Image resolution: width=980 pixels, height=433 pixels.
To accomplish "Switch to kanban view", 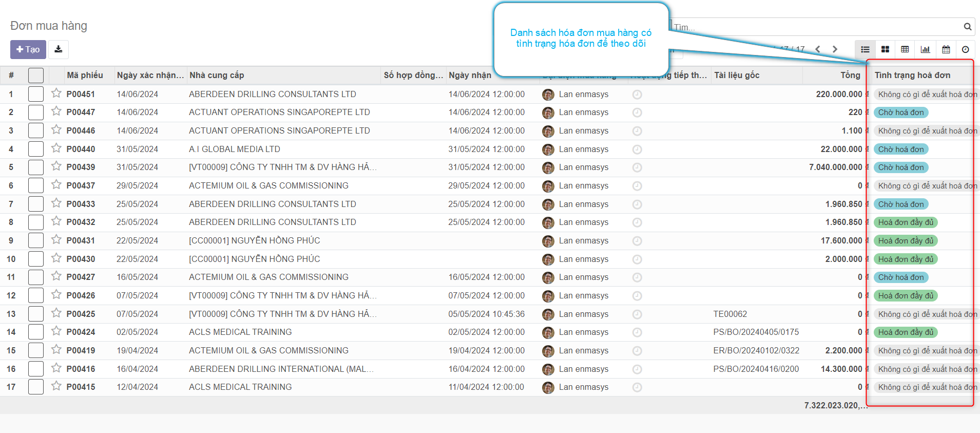I will 885,49.
